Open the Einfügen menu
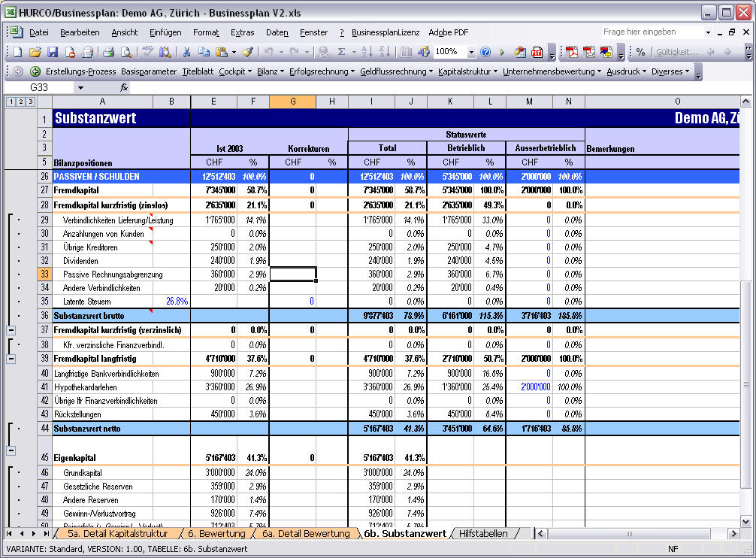The height and width of the screenshot is (558, 756). (x=165, y=32)
